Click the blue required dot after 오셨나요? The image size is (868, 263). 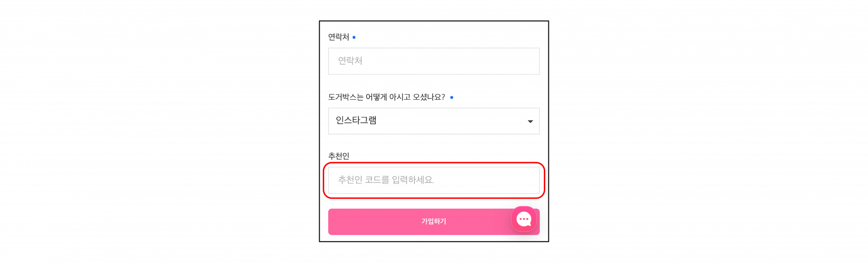452,97
